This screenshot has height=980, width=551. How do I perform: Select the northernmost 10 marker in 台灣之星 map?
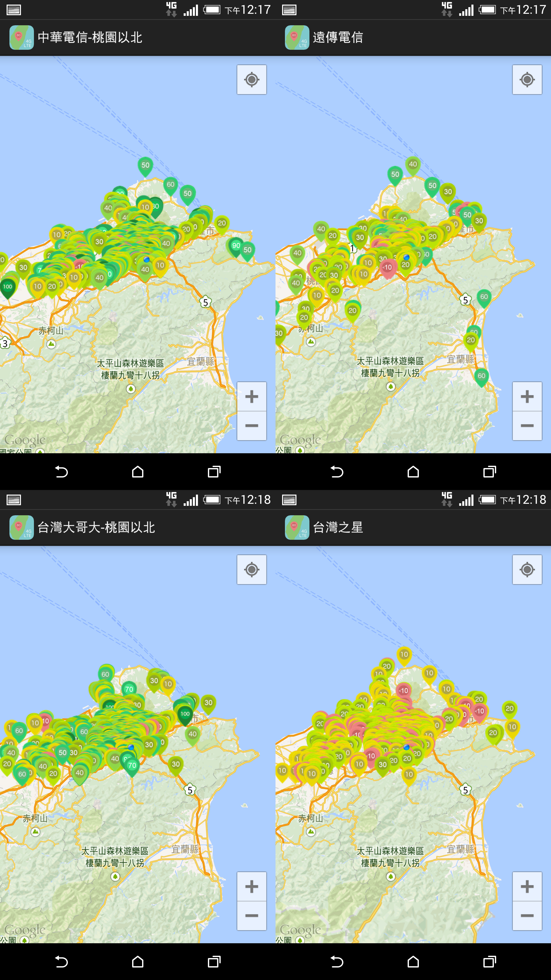pos(404,656)
